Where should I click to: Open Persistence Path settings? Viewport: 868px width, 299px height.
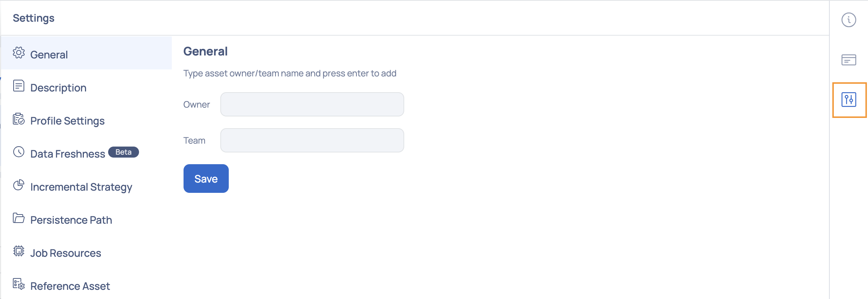click(x=71, y=220)
